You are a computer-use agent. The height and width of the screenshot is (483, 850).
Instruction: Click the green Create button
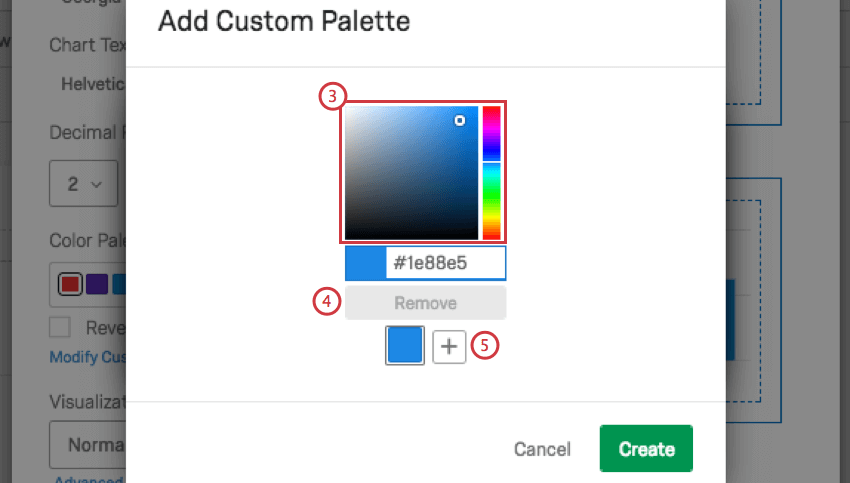coord(646,449)
